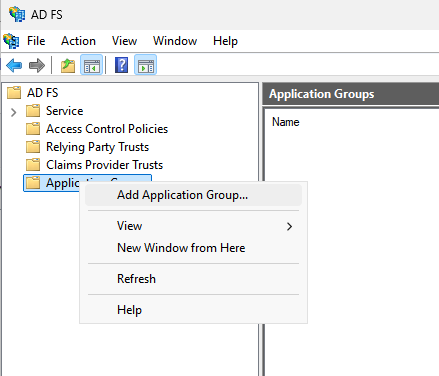Select Refresh in the context menu
Viewport: 439px width, 376px height.
(x=193, y=279)
